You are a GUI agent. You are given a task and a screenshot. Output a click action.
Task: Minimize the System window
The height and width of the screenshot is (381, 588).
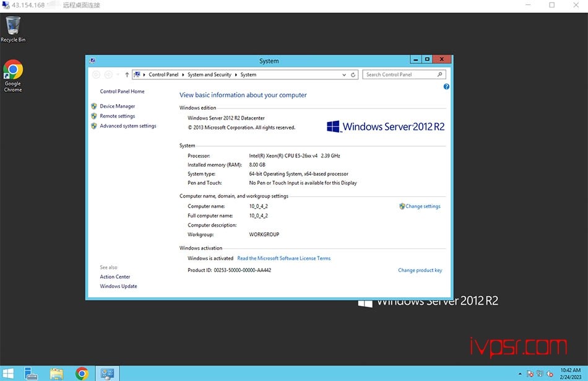[x=415, y=59]
